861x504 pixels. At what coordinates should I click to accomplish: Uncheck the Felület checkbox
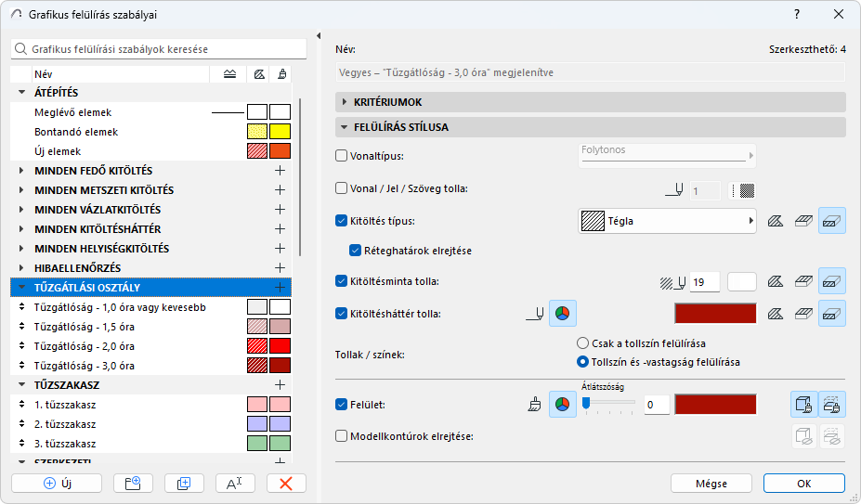(x=342, y=405)
